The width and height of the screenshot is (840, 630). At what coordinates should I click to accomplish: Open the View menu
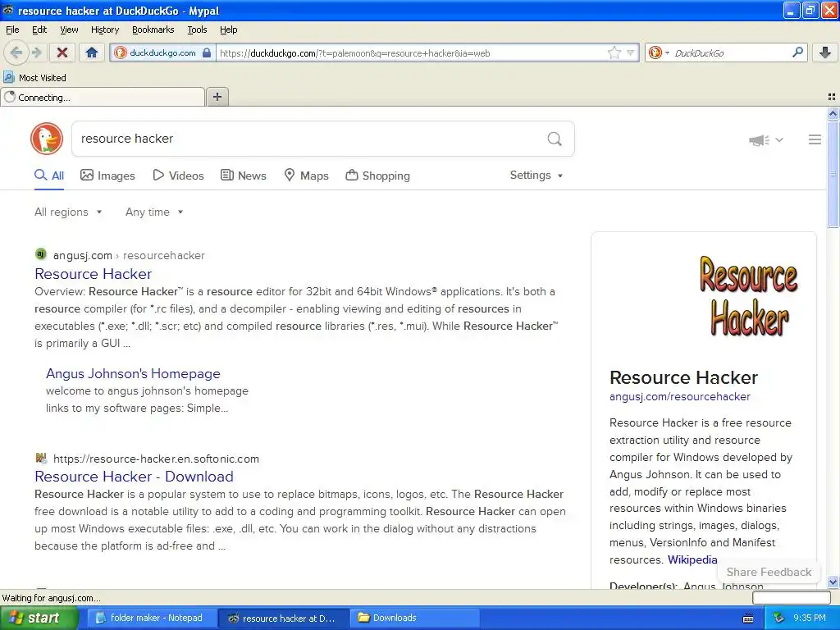(69, 30)
